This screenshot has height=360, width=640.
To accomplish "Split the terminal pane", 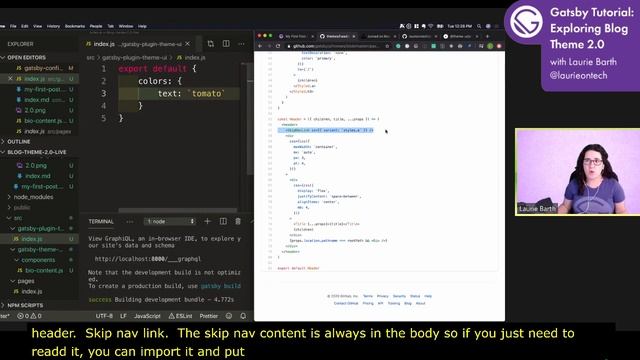I will [223, 221].
